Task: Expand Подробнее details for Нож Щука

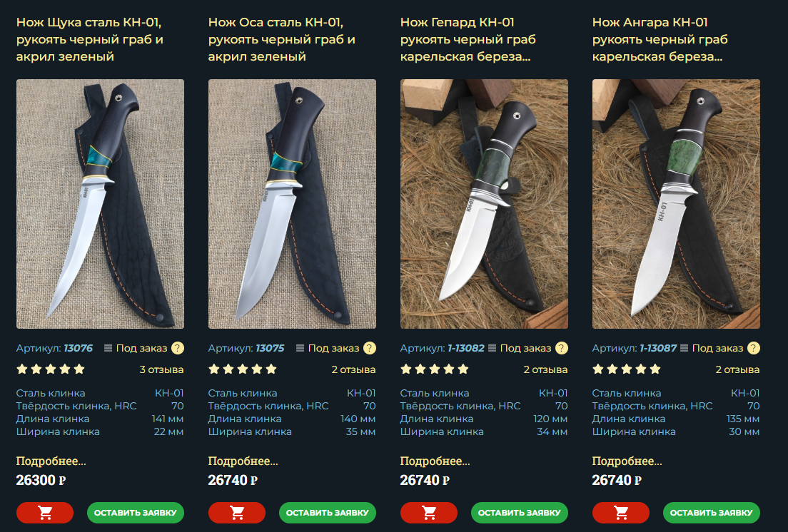Action: (x=51, y=461)
